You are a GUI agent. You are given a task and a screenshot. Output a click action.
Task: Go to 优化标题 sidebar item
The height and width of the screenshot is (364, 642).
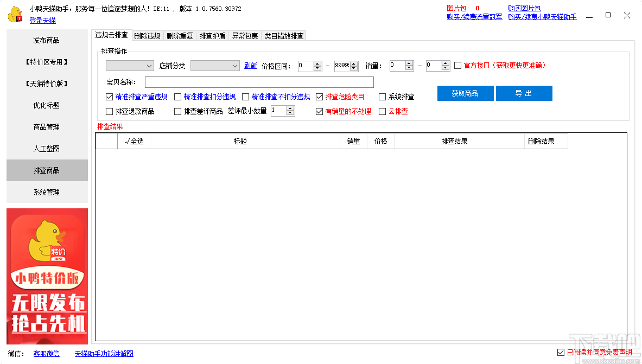click(47, 105)
